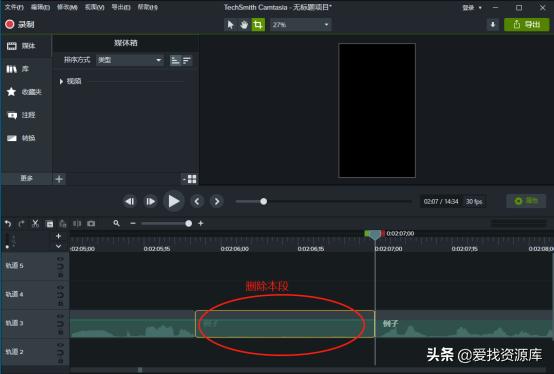This screenshot has height=374, width=554.
Task: Toggle visibility eye on Track 3 (轨道 3)
Action: pos(60,317)
